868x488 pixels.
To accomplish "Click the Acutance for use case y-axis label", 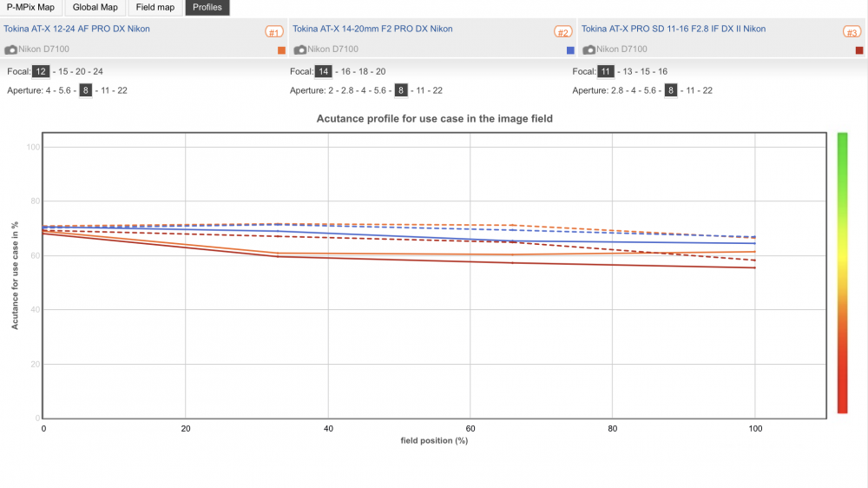I will tap(15, 276).
